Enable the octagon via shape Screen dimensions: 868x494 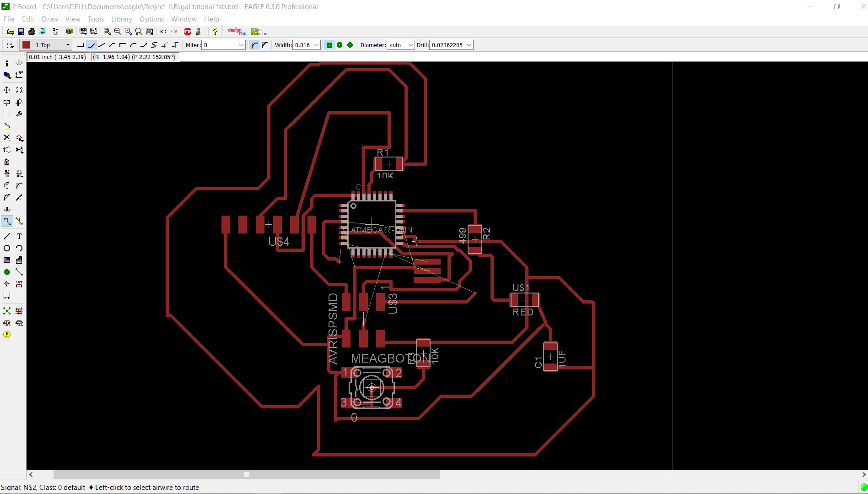(350, 45)
